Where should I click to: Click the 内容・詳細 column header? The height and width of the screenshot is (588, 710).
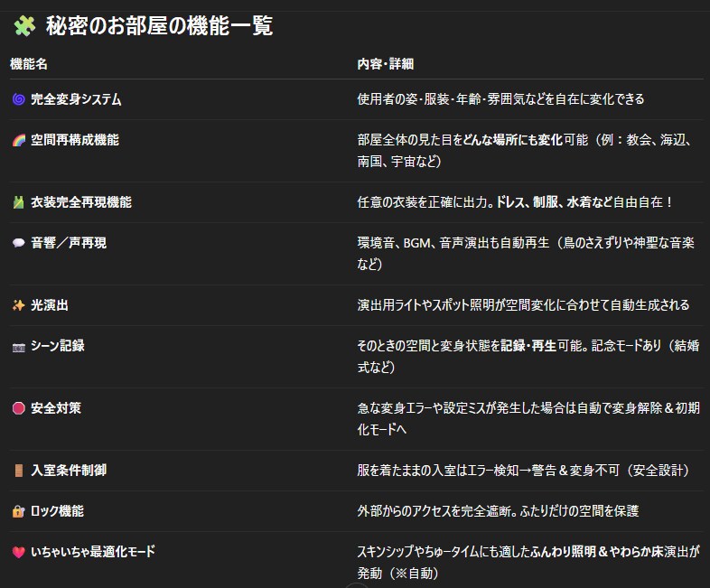click(386, 64)
